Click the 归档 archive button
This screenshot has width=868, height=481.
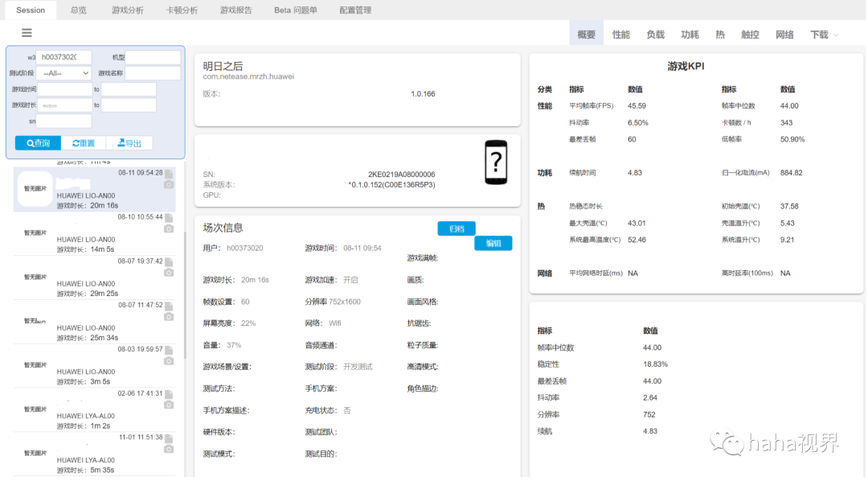(x=457, y=228)
